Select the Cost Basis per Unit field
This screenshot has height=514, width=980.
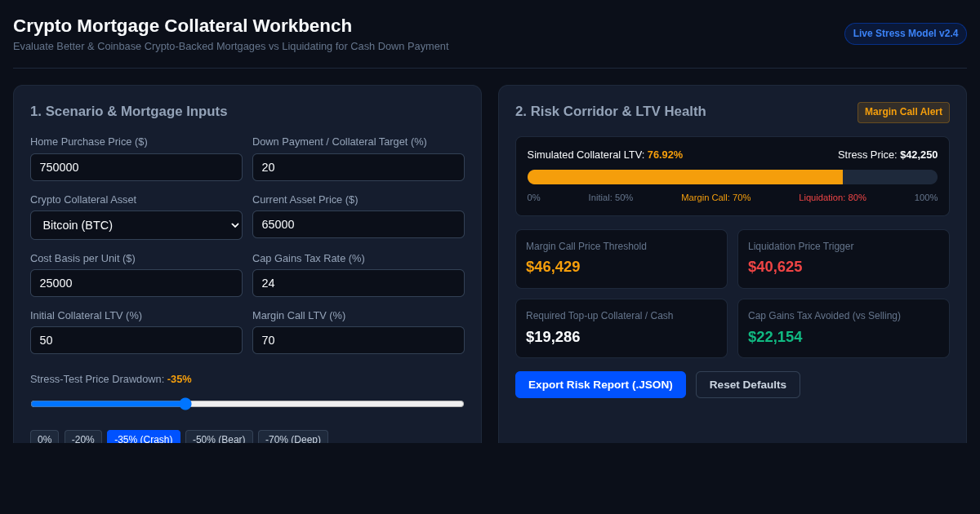136,283
